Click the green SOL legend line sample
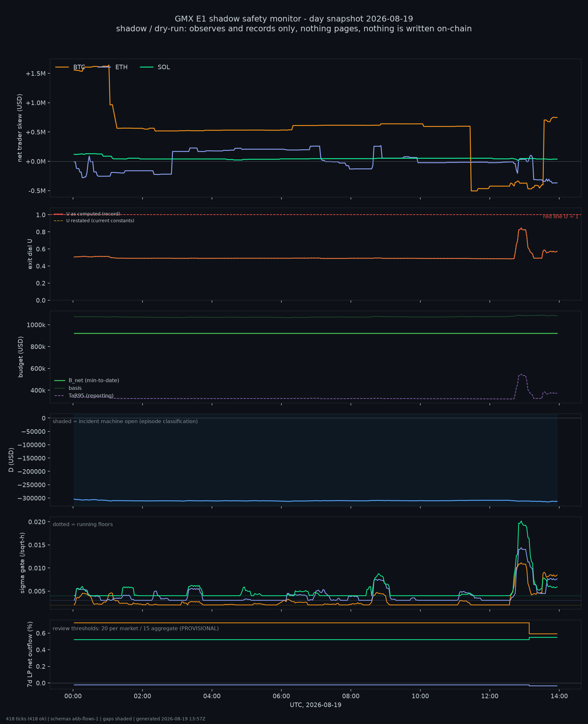The height and width of the screenshot is (724, 588). (146, 67)
